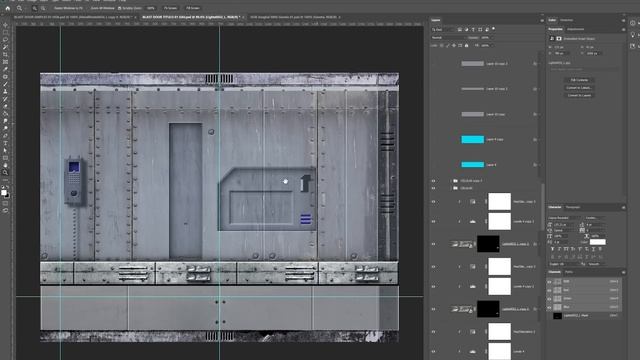Choose Zoom In mode in options bar
Screen dimensions: 640x360
pyautogui.click(x=35, y=8)
